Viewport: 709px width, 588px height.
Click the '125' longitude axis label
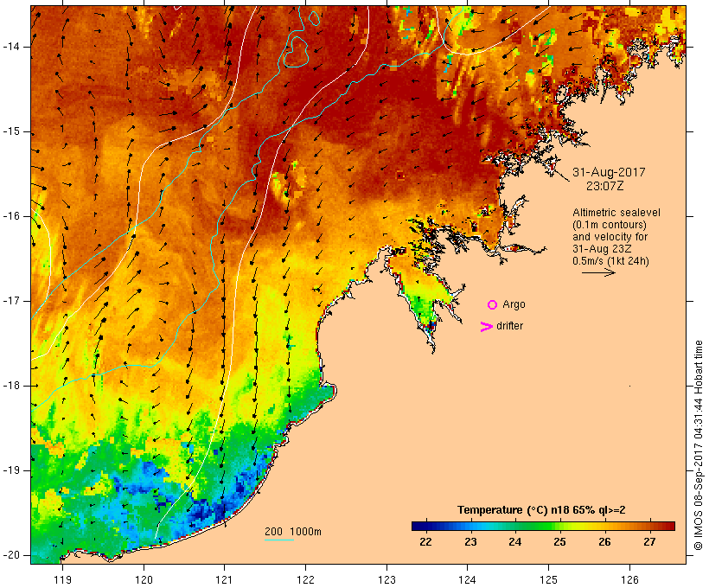tap(548, 580)
